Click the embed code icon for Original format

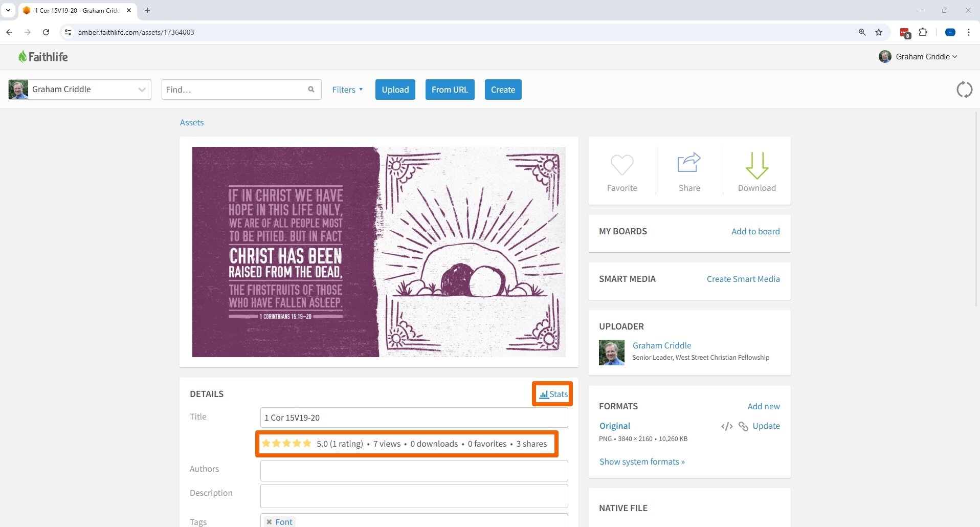coord(727,426)
